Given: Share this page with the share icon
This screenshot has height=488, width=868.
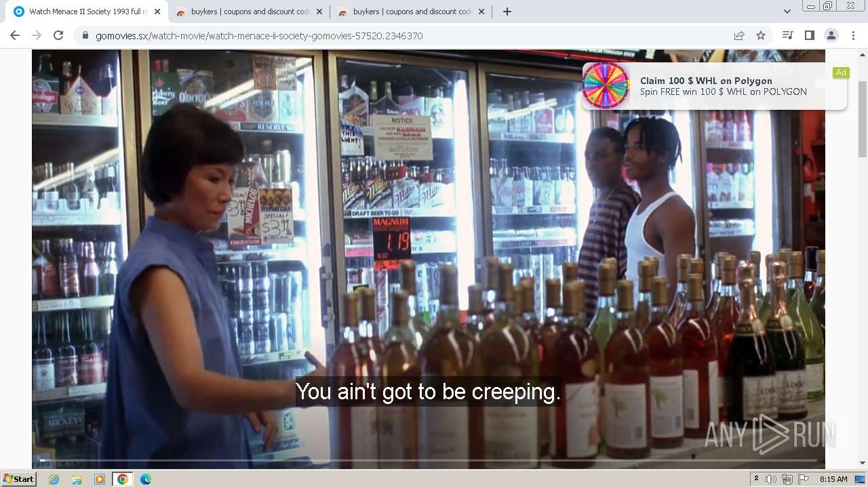Looking at the screenshot, I should (x=739, y=35).
